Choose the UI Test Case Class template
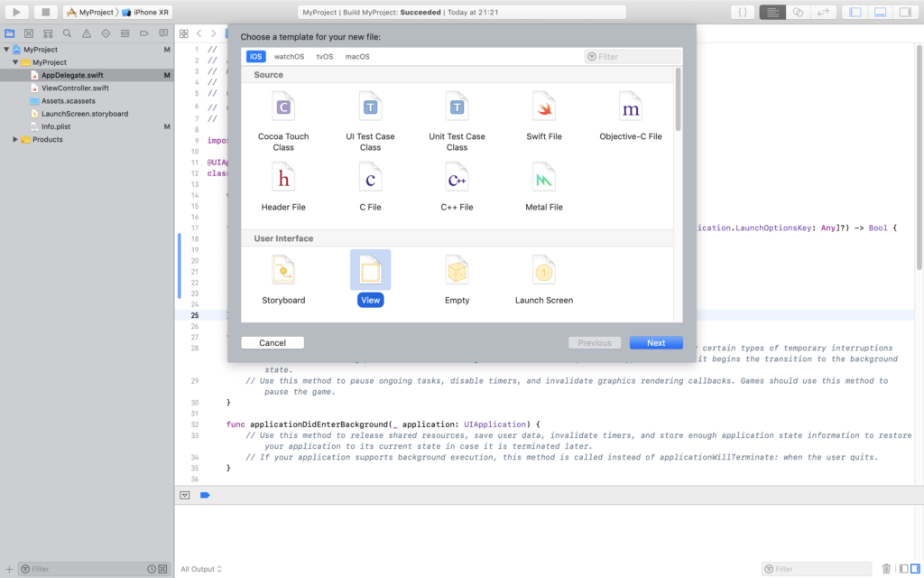Screen dimensions: 924x578 pyautogui.click(x=370, y=122)
